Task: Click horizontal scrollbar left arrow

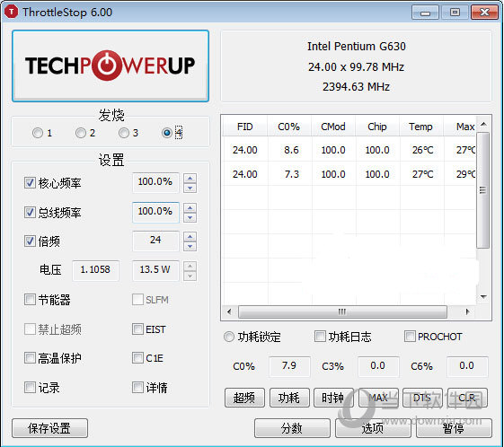Action: (229, 311)
